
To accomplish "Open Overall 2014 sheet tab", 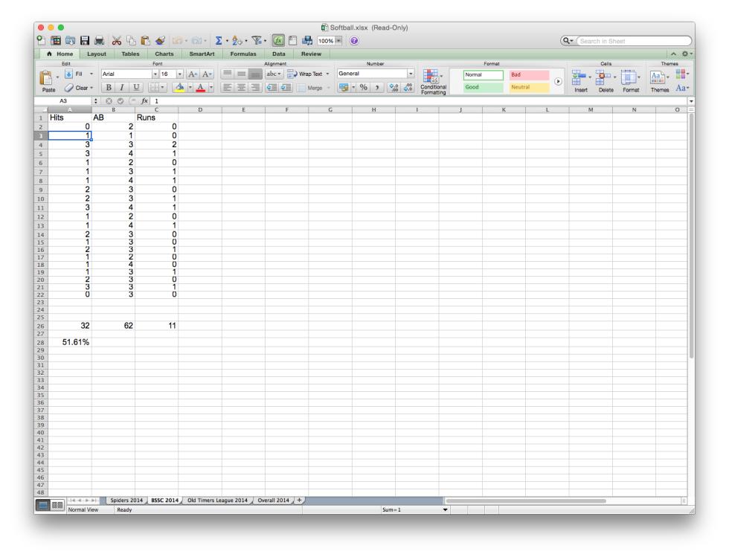I will (274, 500).
